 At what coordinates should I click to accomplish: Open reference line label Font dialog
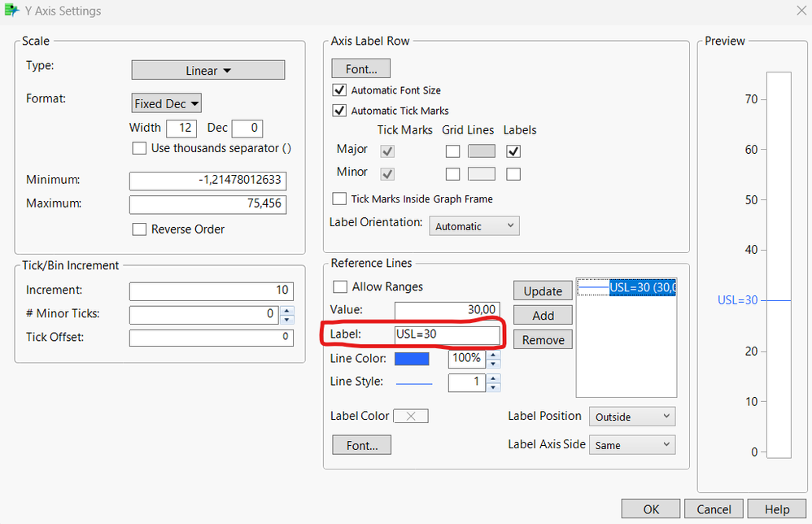click(361, 445)
